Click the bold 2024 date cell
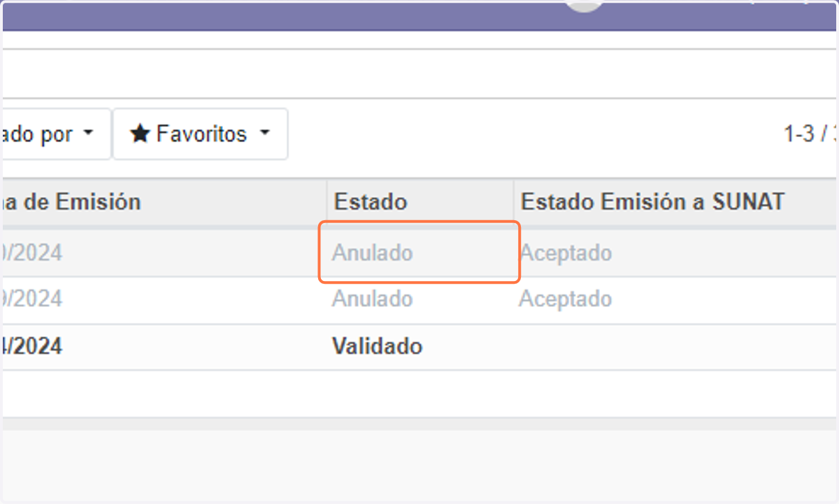 point(164,346)
